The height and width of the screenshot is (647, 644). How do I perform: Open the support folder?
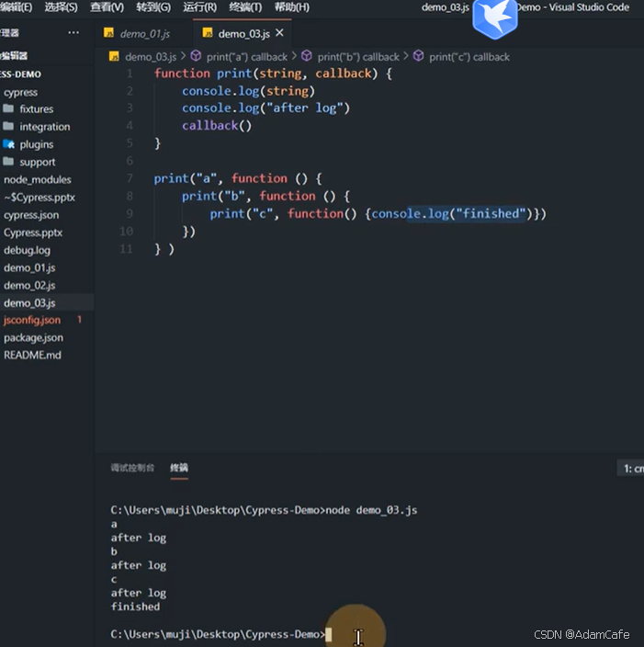coord(37,162)
